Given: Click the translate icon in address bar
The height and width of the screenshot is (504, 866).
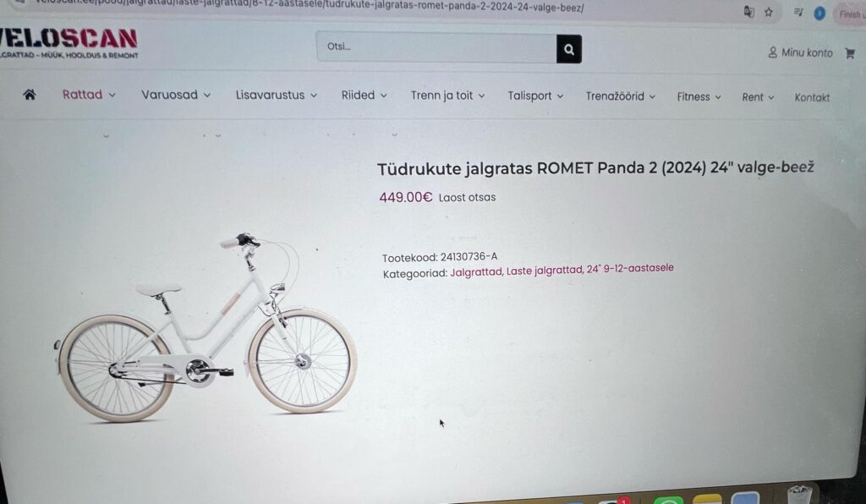Looking at the screenshot, I should tap(748, 12).
